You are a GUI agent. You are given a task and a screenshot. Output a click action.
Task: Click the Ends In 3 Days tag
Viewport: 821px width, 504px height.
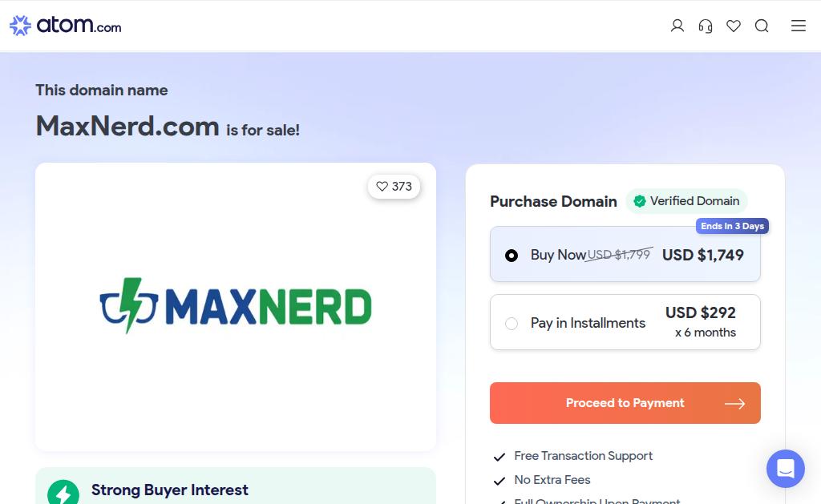732,226
